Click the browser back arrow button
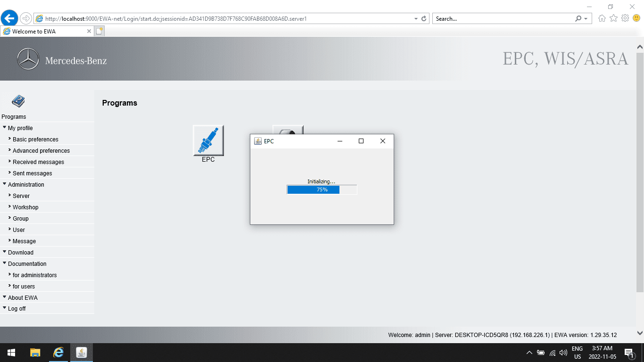 9,18
